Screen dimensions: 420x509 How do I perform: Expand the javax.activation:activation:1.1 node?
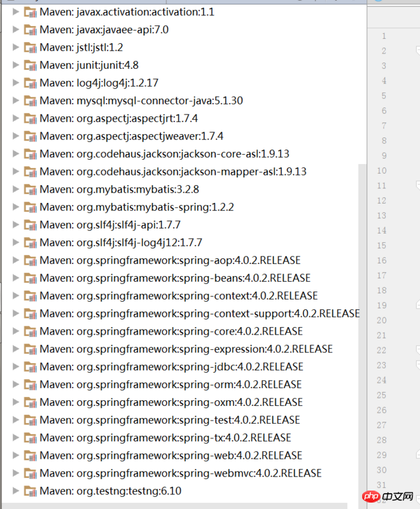(x=15, y=12)
